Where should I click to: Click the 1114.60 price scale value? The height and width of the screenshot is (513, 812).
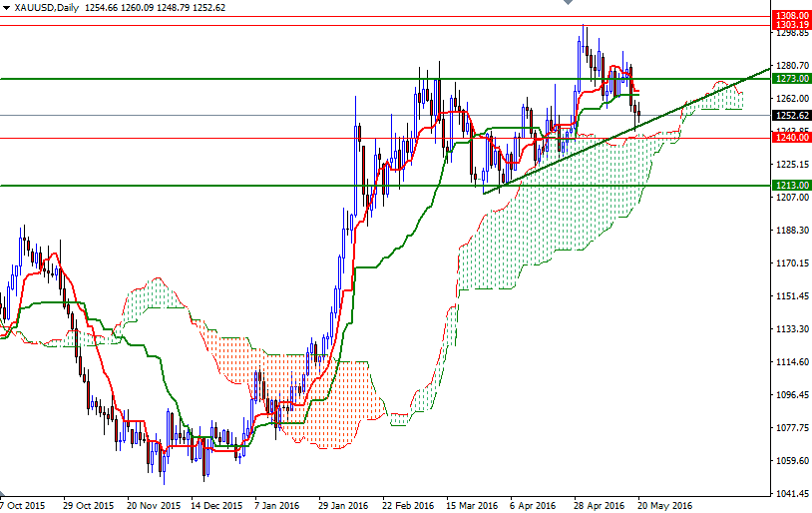792,362
